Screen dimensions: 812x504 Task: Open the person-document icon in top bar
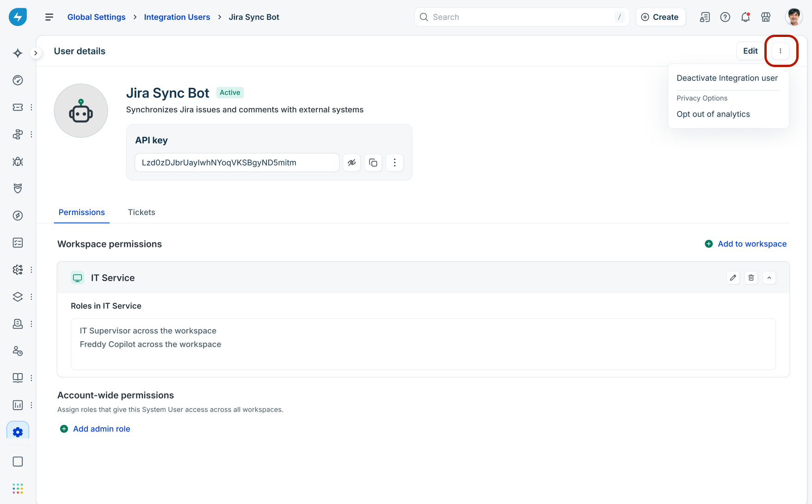[705, 17]
